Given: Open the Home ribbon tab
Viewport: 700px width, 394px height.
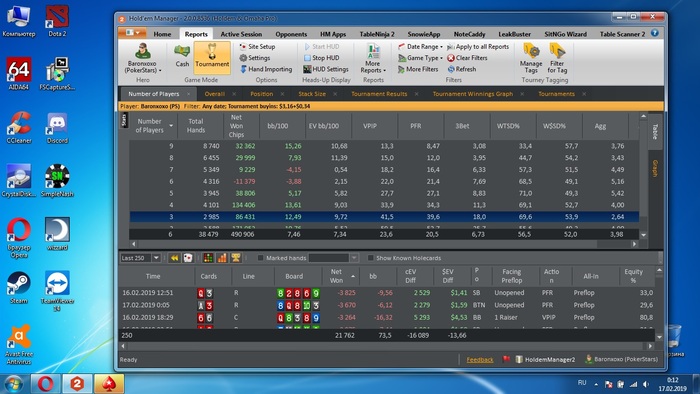Looking at the screenshot, I should click(162, 34).
